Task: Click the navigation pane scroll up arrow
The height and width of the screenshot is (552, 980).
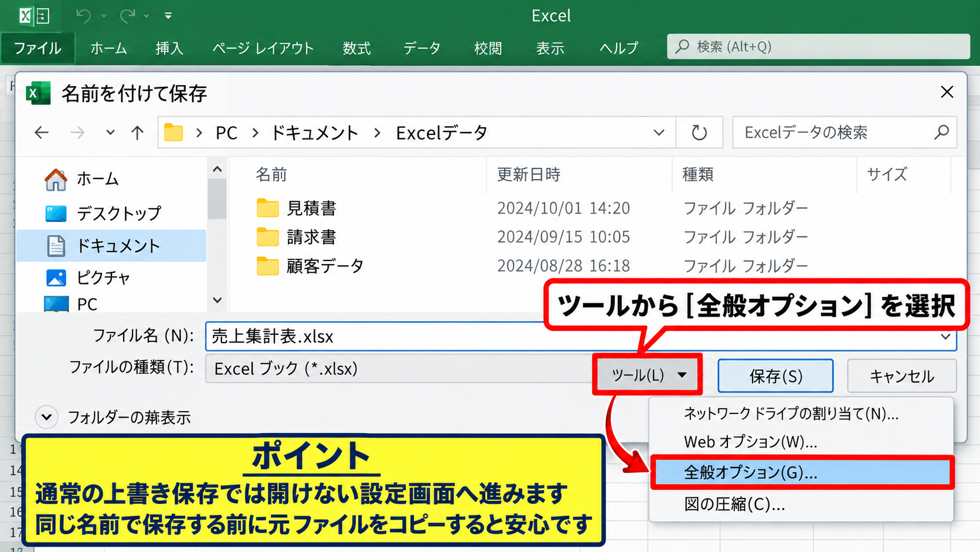Action: pos(217,170)
